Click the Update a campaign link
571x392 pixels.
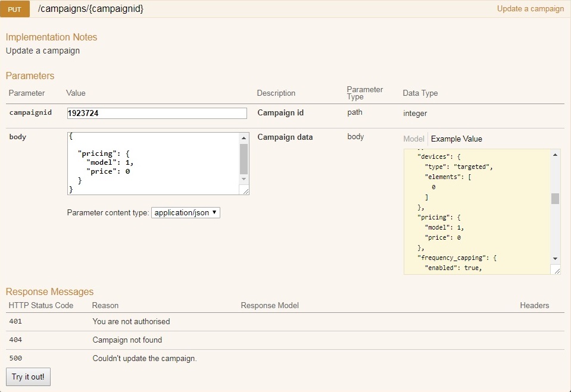pyautogui.click(x=530, y=9)
